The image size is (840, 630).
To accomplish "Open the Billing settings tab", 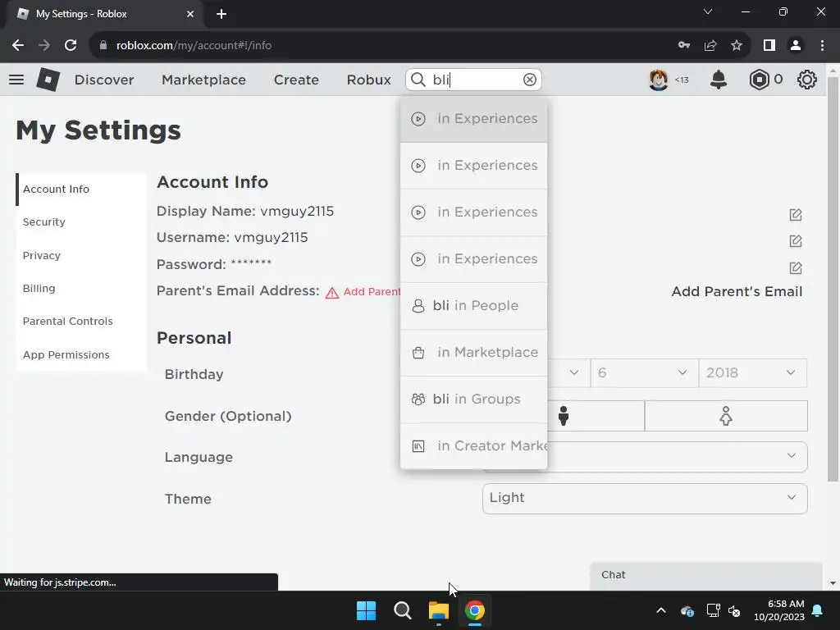I will (81, 288).
